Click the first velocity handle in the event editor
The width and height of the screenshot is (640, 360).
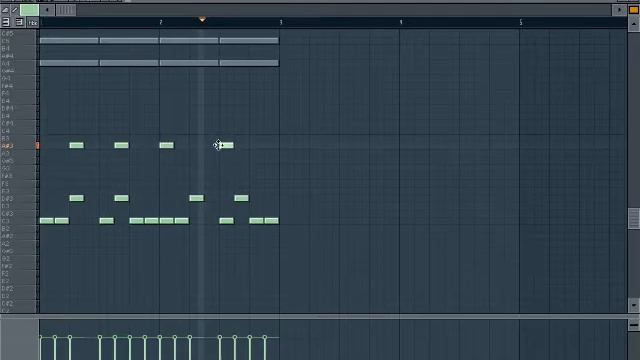(40, 337)
